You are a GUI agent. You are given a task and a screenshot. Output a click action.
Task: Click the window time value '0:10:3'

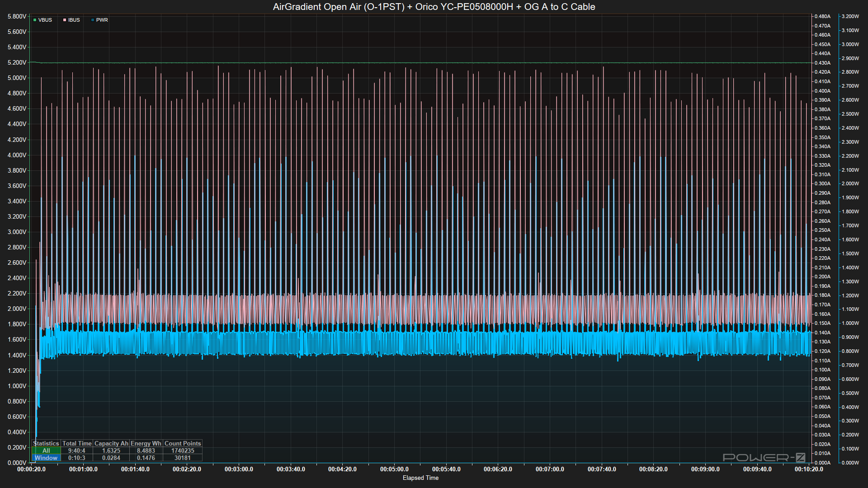pyautogui.click(x=77, y=458)
